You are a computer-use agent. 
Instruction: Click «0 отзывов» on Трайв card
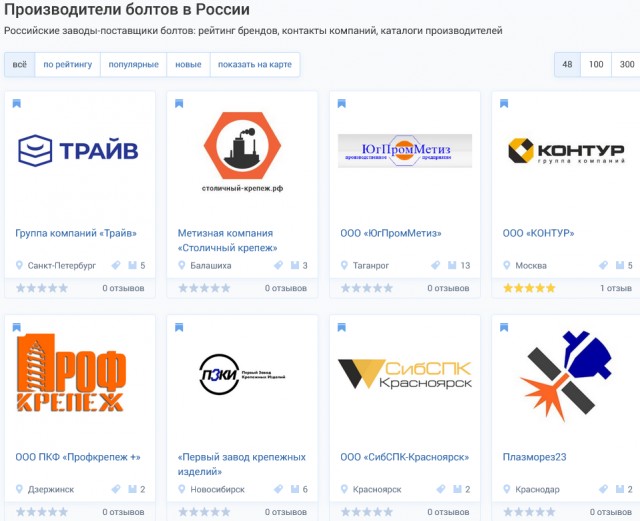click(123, 288)
